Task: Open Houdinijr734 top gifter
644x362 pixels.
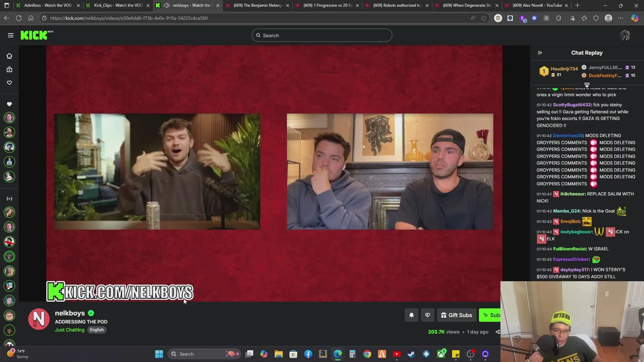Action: (564, 69)
